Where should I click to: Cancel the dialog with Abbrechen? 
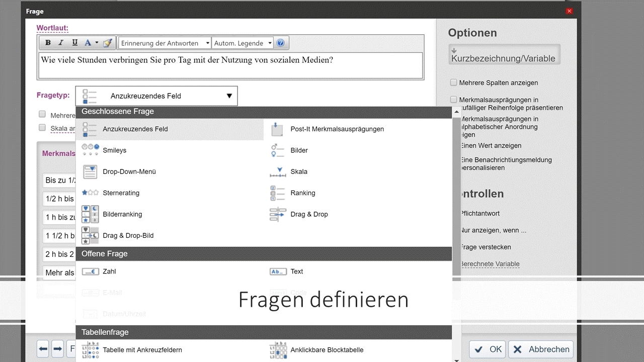(541, 349)
